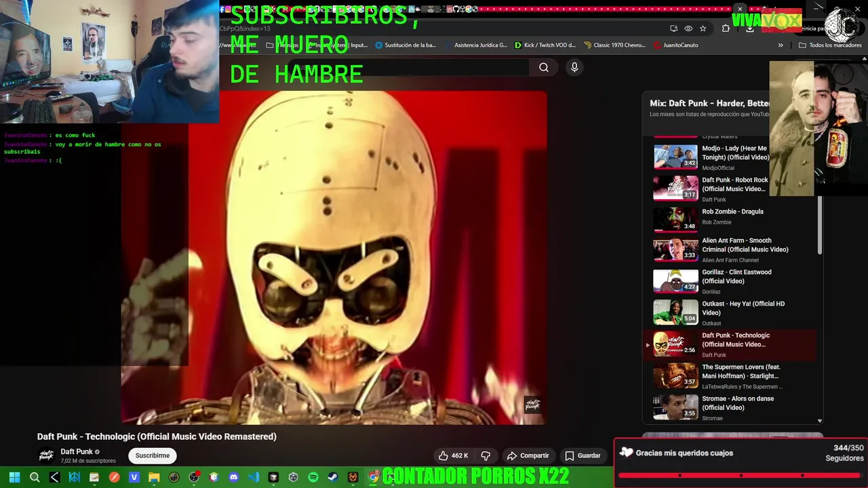Viewport: 868px width, 488px height.
Task: Close the active Chrome tab
Action: [740, 9]
